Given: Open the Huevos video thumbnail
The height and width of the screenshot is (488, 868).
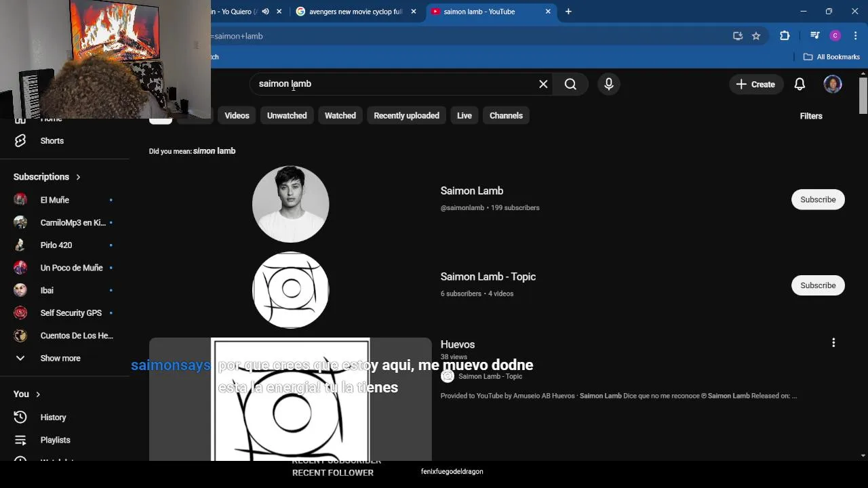Looking at the screenshot, I should tap(290, 399).
